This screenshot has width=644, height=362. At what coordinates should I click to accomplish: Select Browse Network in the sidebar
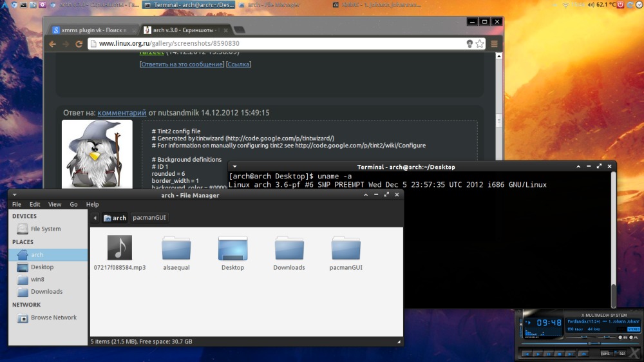coord(48,318)
